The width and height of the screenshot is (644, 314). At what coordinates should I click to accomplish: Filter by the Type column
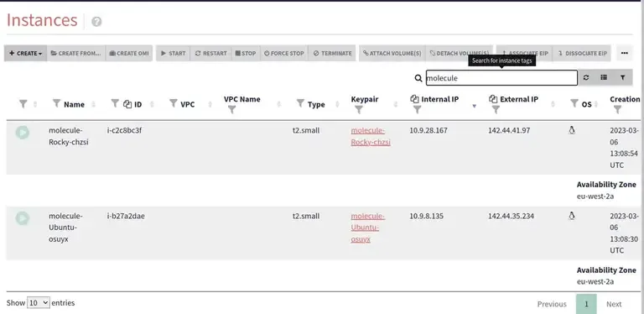click(x=300, y=103)
